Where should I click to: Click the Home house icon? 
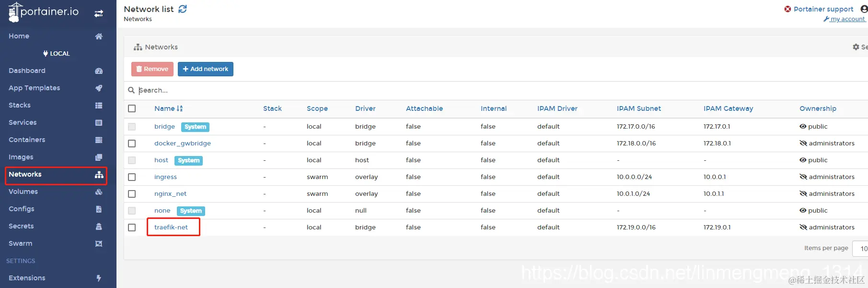tap(99, 36)
